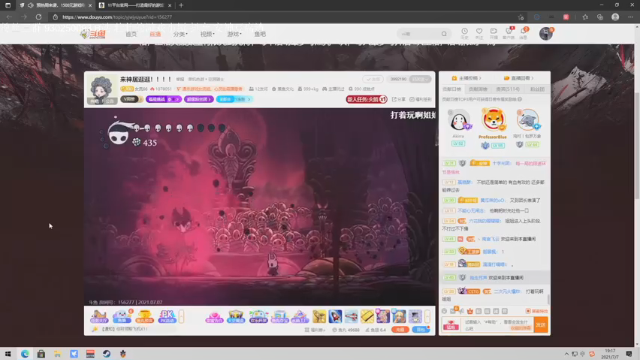Screen dimensions: 640x360
Task: Focus the chat message input field
Action: coord(497,324)
